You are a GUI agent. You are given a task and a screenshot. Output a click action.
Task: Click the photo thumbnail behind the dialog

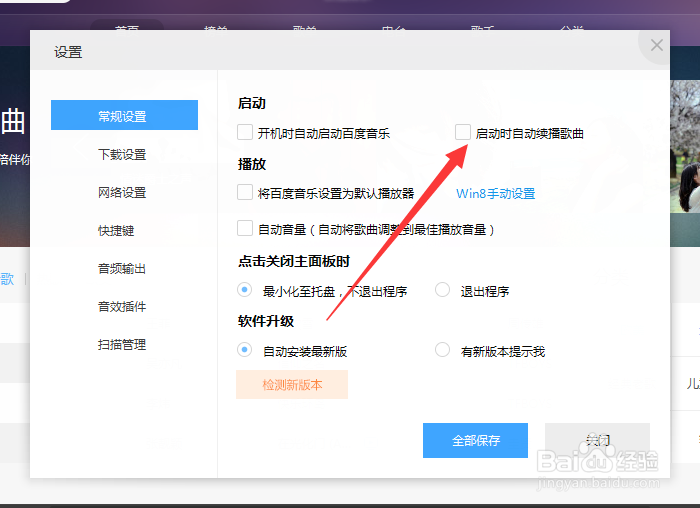pyautogui.click(x=685, y=146)
